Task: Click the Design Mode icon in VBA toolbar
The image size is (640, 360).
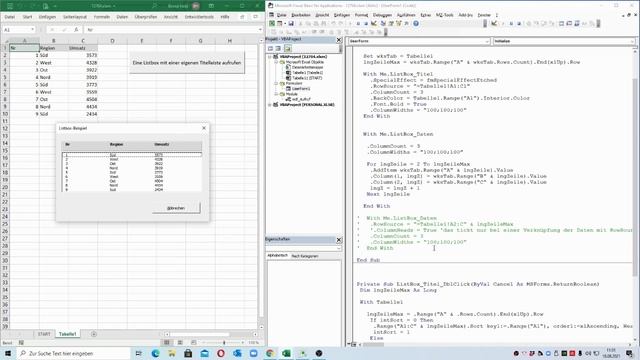Action: click(374, 24)
